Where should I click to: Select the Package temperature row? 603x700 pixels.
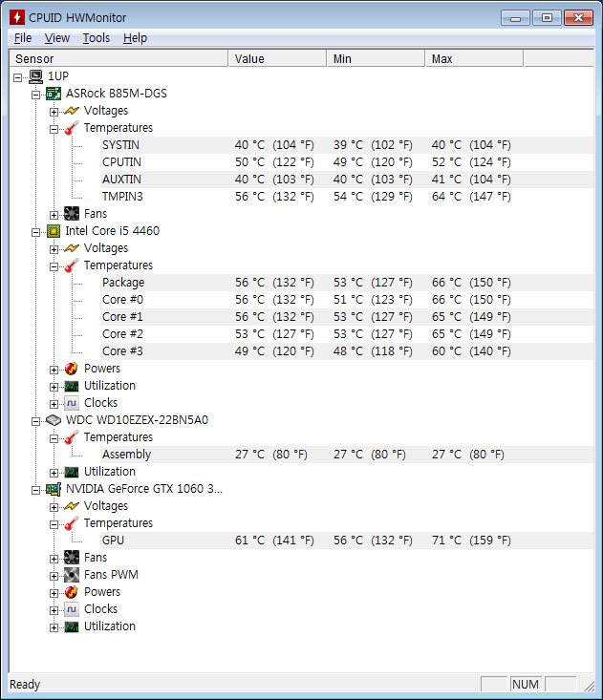tap(123, 283)
